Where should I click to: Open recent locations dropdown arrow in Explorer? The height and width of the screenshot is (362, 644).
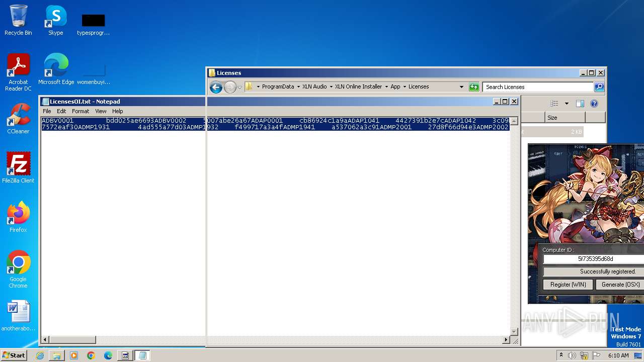point(239,87)
